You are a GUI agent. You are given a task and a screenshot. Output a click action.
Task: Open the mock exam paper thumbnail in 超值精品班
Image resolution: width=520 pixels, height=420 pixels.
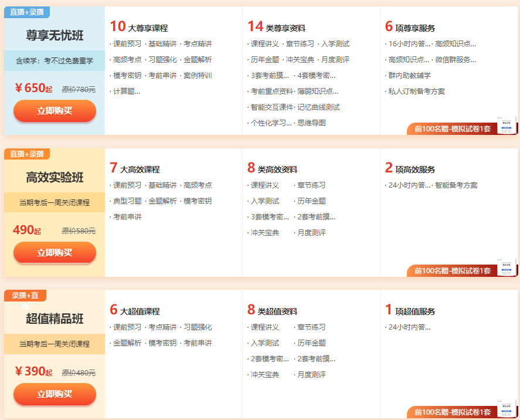pos(505,408)
